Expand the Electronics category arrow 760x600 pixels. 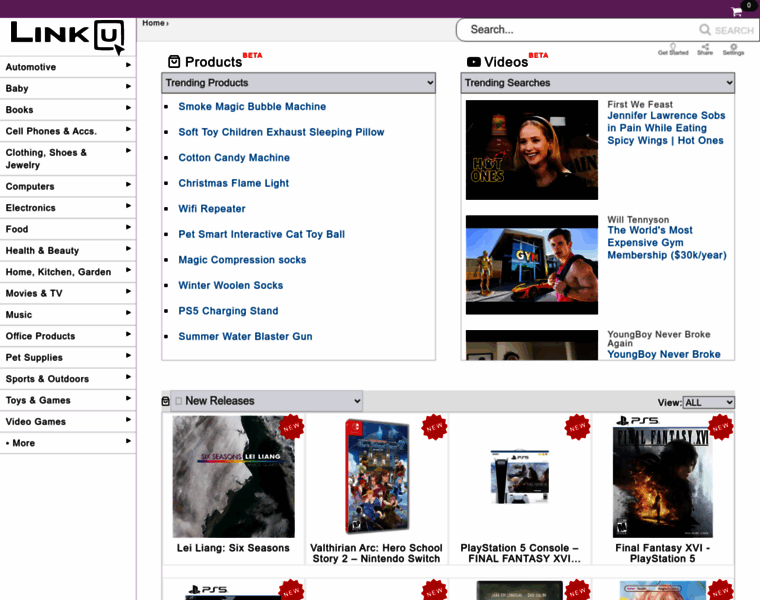[x=128, y=205]
